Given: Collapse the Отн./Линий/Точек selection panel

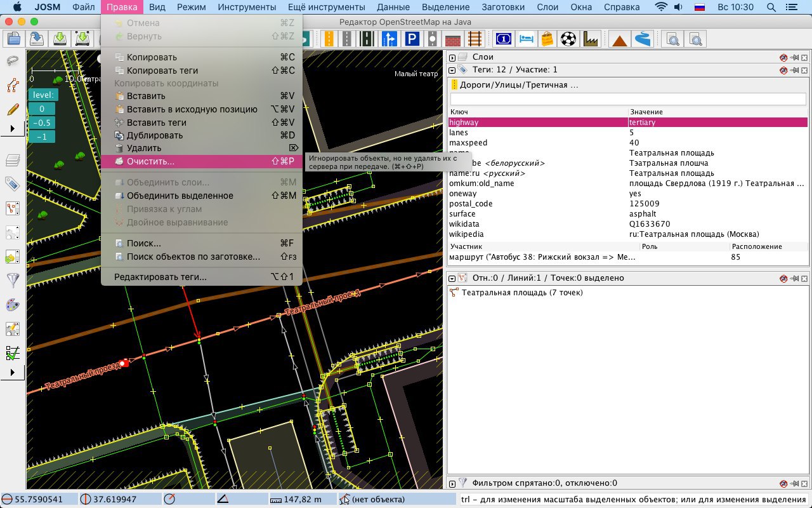Looking at the screenshot, I should pyautogui.click(x=452, y=279).
